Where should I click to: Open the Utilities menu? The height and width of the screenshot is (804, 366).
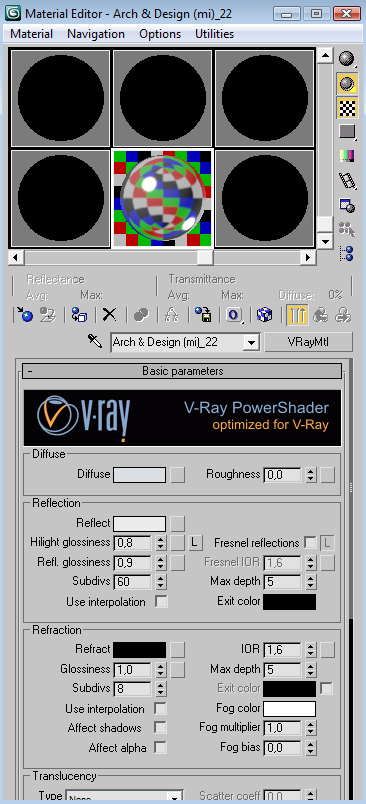[214, 34]
